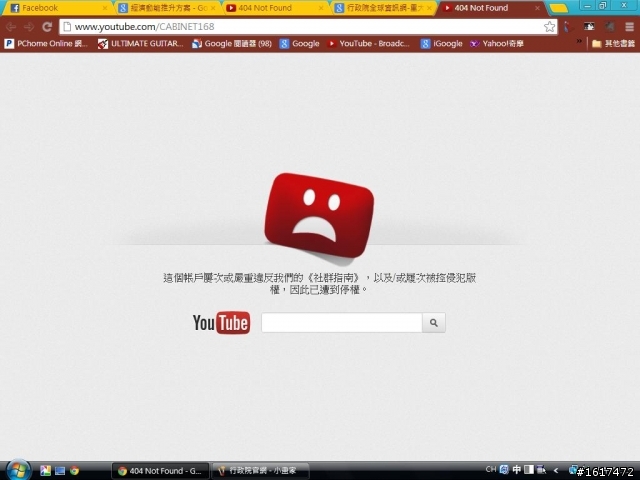Switch to the second tab titled 經濟動能推升方案
The width and height of the screenshot is (640, 480).
[167, 8]
